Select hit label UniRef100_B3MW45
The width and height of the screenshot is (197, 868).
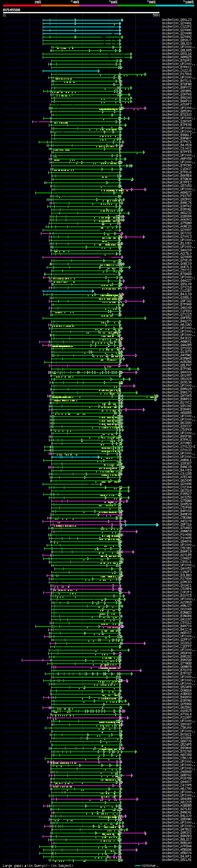pos(177,358)
